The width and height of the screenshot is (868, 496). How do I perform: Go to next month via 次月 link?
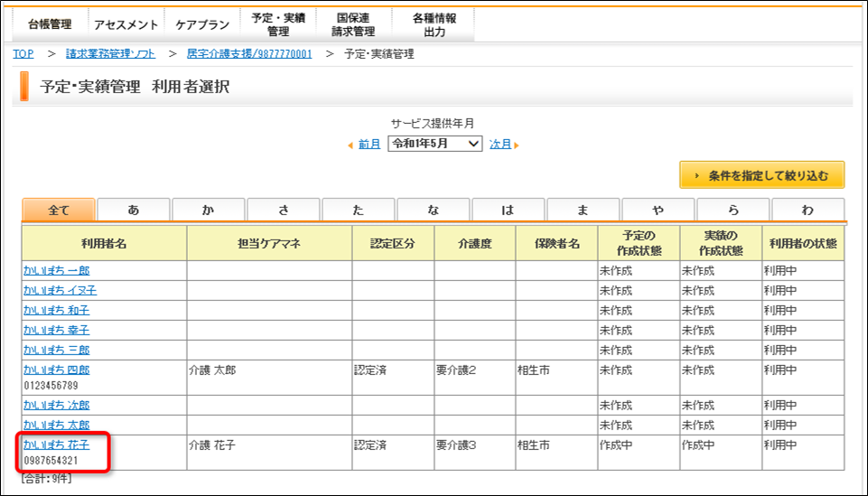coord(500,144)
